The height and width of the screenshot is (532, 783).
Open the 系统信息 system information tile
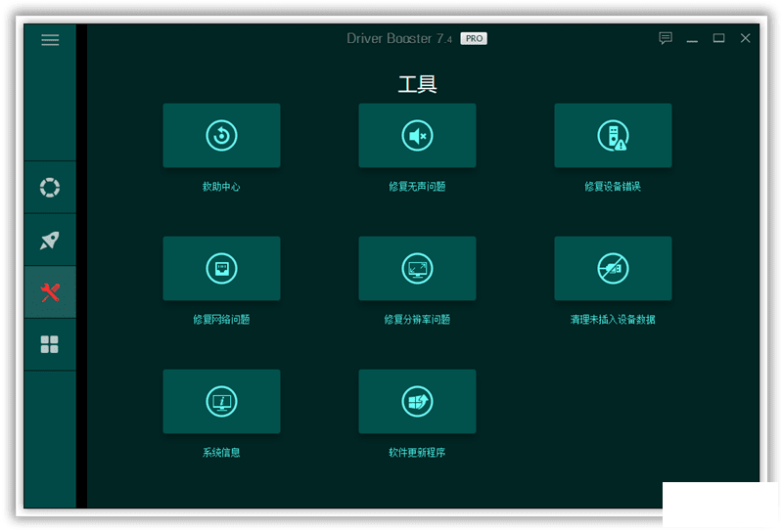(x=221, y=401)
